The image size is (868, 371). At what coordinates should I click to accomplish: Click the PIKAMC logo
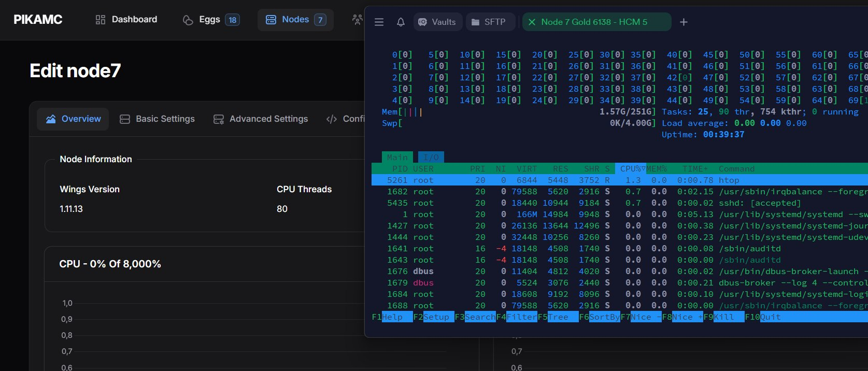click(x=38, y=20)
